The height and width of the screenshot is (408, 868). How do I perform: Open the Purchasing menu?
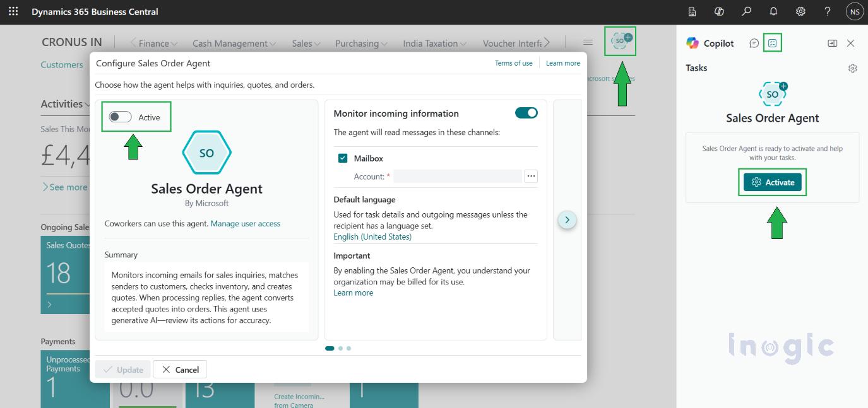[x=361, y=44]
